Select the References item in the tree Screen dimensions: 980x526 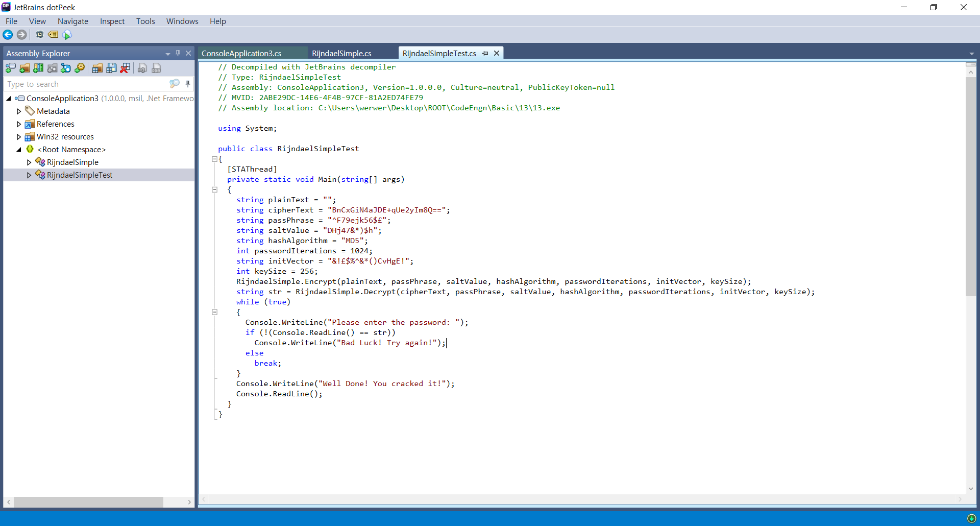pos(55,124)
